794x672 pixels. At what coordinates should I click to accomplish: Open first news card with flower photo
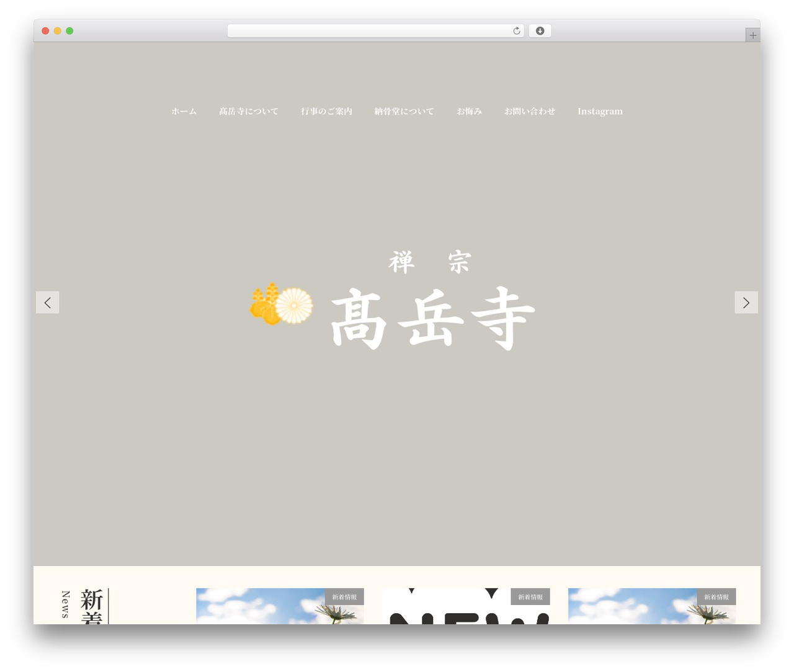[x=280, y=606]
